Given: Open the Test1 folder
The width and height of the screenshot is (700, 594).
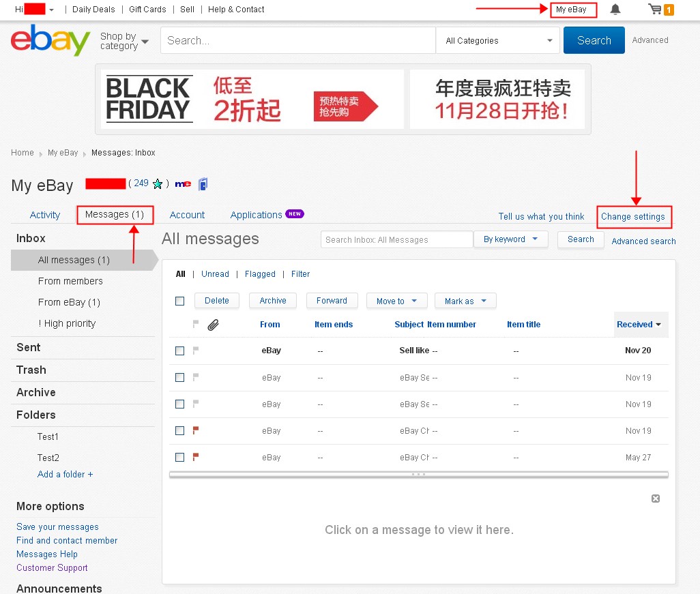Looking at the screenshot, I should tap(48, 436).
